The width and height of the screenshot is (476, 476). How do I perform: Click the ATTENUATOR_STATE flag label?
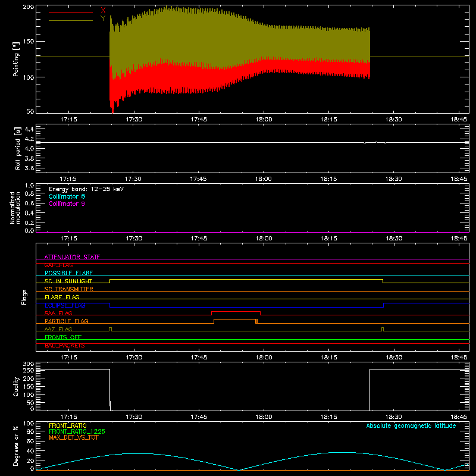coord(72,257)
